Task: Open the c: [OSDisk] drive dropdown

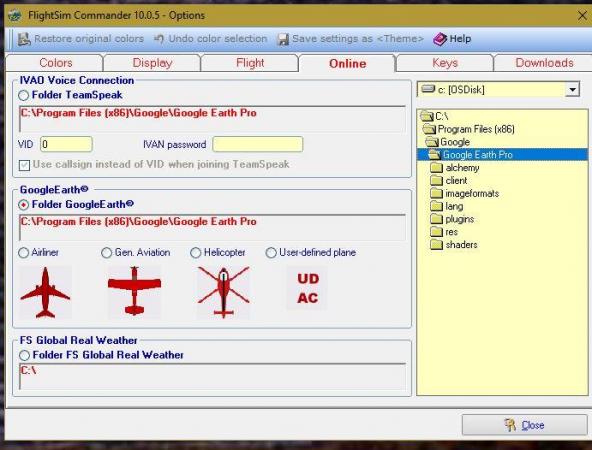Action: (573, 90)
